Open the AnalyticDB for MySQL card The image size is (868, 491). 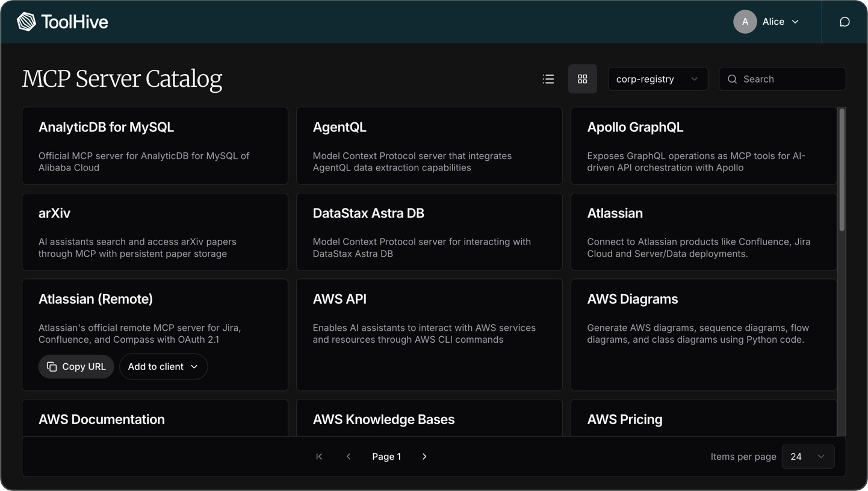coord(155,146)
